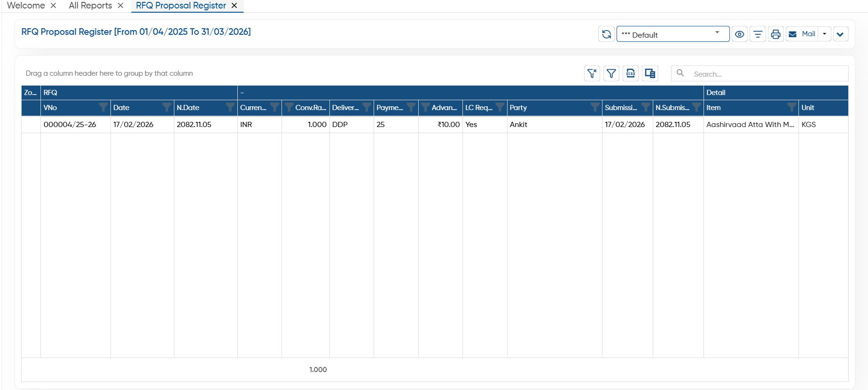Filter the VNo column
Image resolution: width=868 pixels, height=390 pixels.
103,107
